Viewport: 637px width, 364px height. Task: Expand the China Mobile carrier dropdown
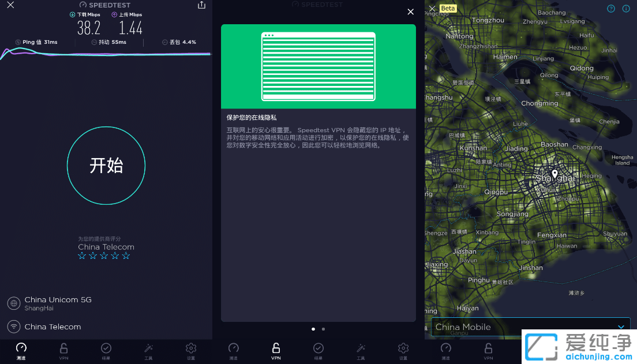(x=531, y=327)
